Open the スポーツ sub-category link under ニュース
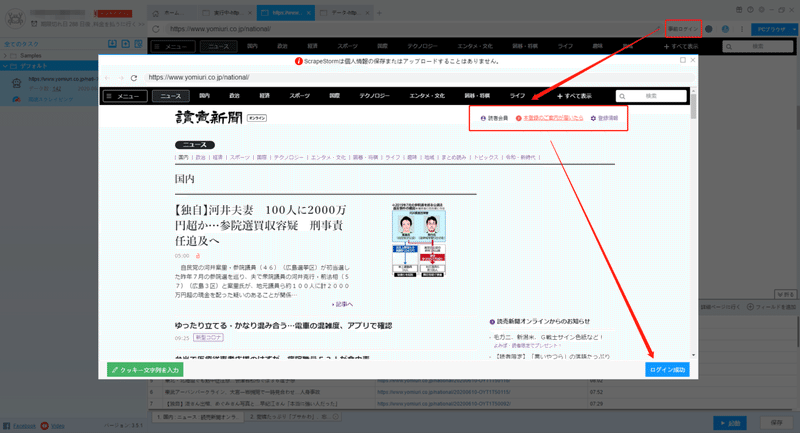Screen dimensions: 800x433 (240, 158)
